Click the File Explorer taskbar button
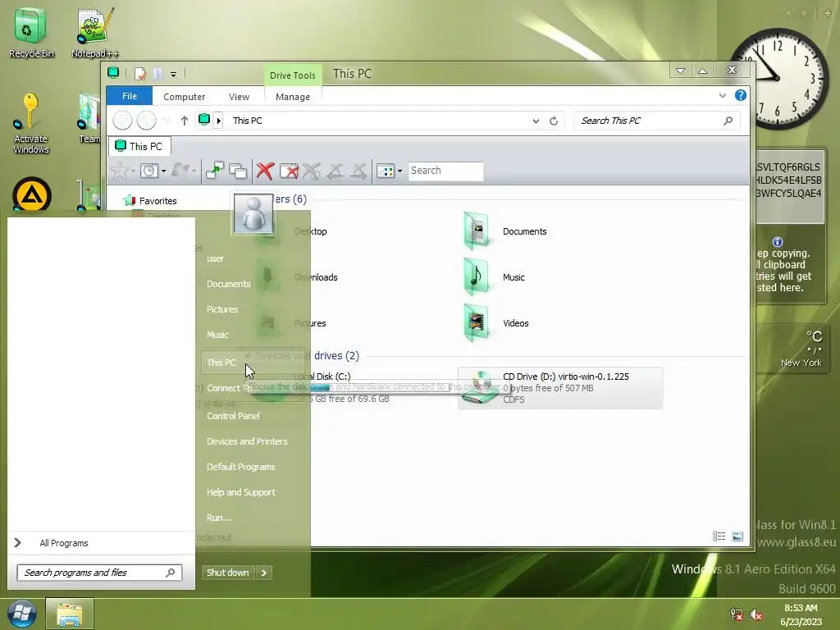This screenshot has height=630, width=840. [x=70, y=614]
